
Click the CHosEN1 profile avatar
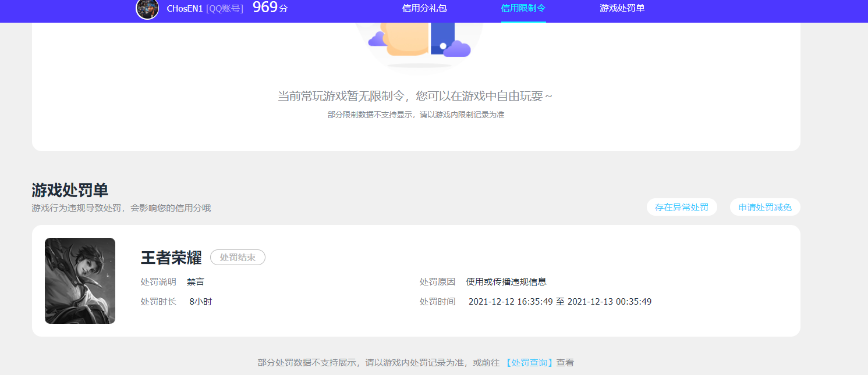(147, 10)
